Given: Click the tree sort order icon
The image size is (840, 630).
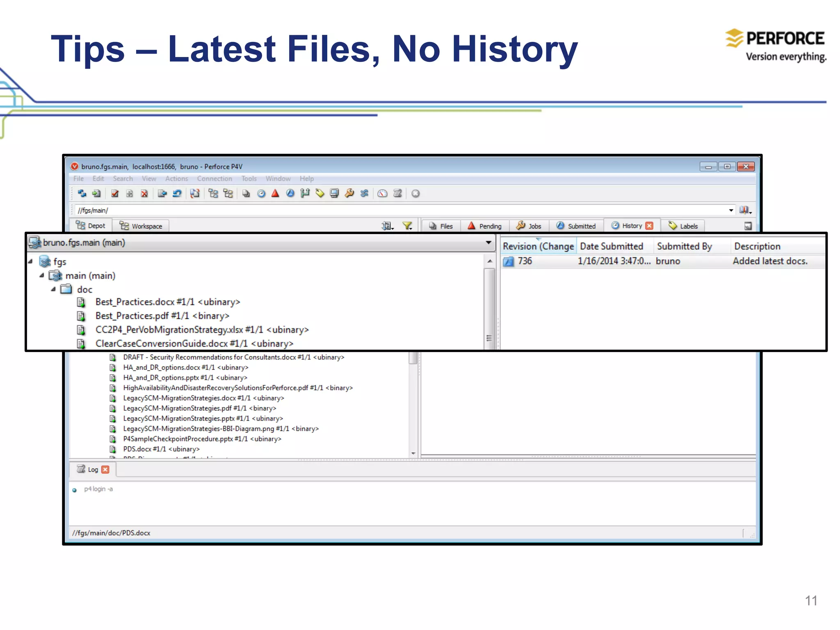Looking at the screenshot, I should click(x=387, y=226).
